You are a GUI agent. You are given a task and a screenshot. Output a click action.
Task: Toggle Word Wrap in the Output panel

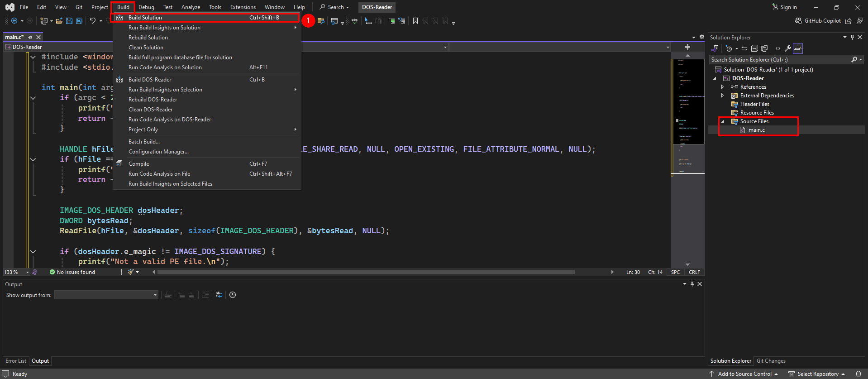pyautogui.click(x=219, y=295)
